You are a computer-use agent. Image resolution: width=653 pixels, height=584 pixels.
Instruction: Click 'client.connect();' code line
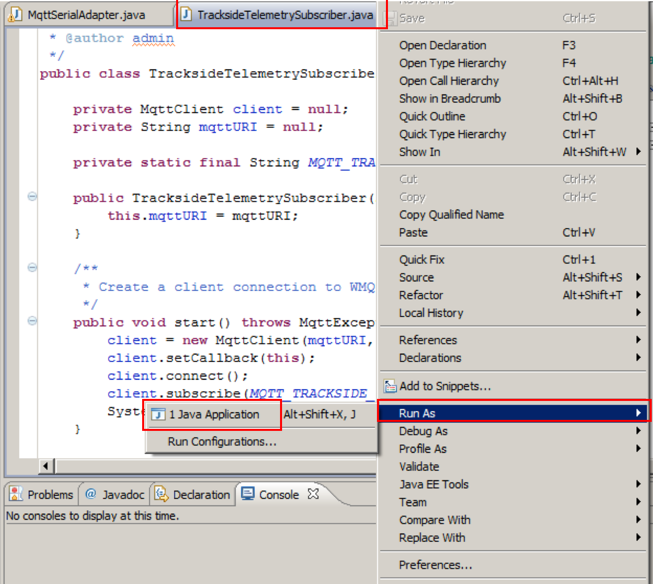pyautogui.click(x=177, y=376)
